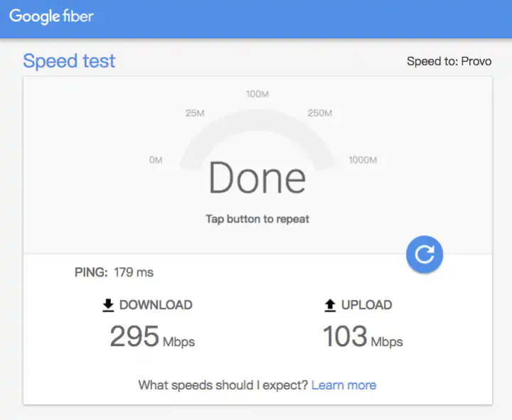The width and height of the screenshot is (512, 420).
Task: Click the 295 Mbps download result
Action: [x=152, y=337]
